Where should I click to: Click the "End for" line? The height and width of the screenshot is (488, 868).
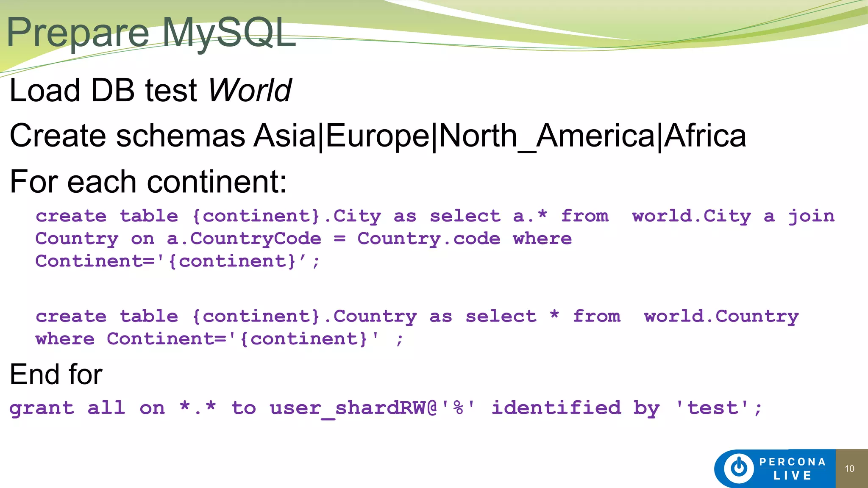(x=56, y=374)
